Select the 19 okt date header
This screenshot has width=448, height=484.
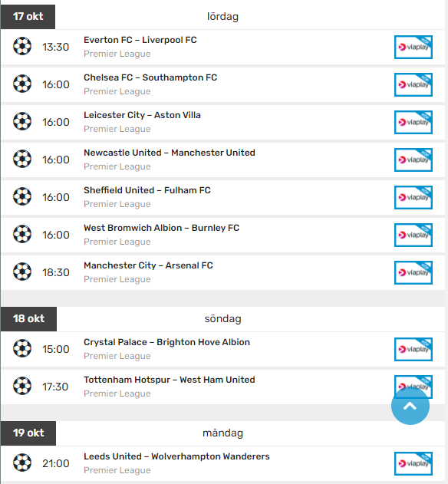click(x=28, y=433)
